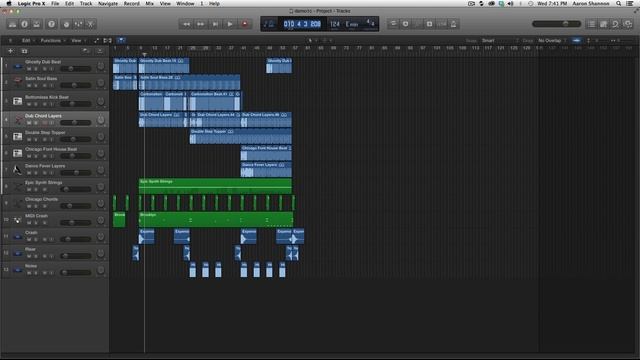Click Dub Chord Layers pan knob

100,120
